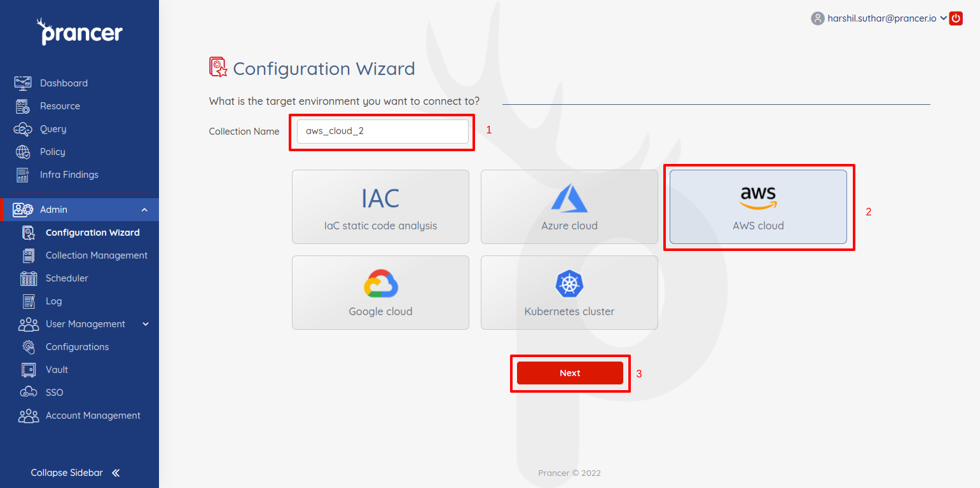Click the Account Management people icon
The image size is (980, 488).
29,416
